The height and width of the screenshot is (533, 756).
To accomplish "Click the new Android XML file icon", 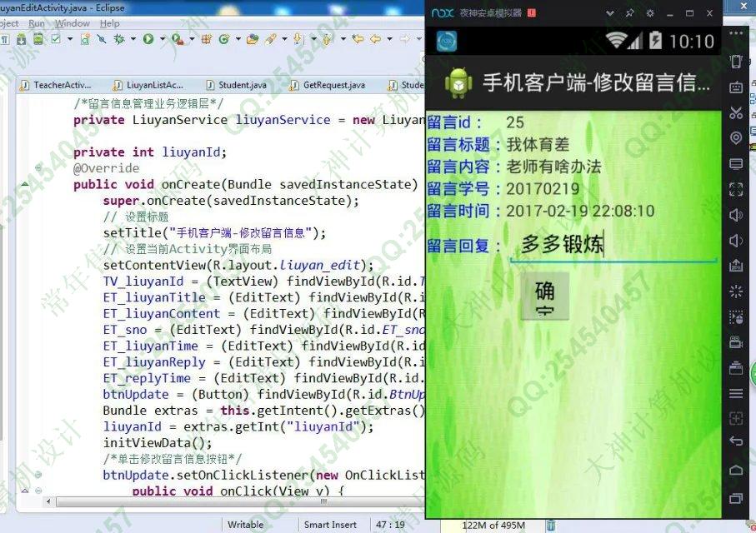I will [85, 39].
